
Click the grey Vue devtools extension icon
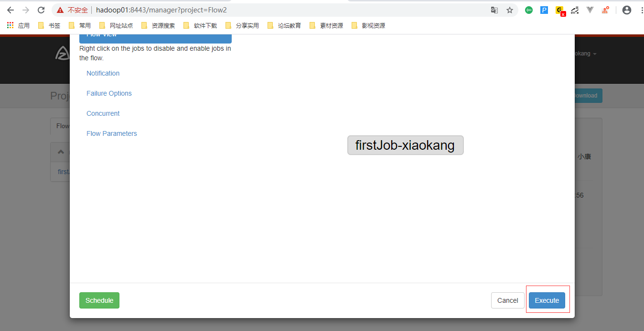point(590,10)
